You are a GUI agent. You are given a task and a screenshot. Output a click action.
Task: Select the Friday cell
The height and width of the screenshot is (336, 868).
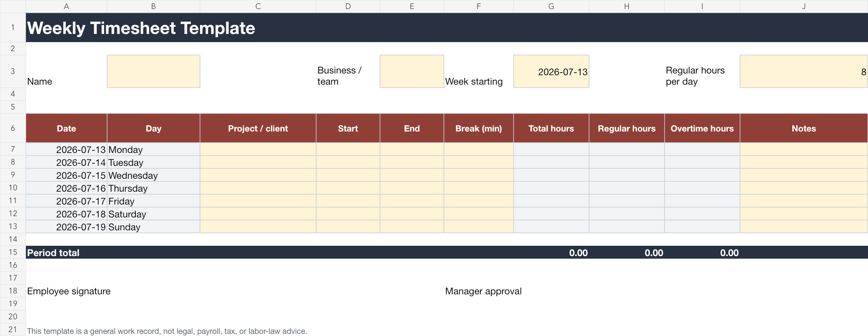tap(154, 201)
